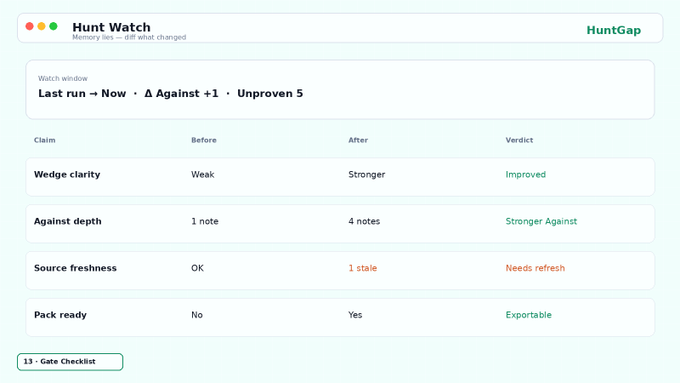Select the Wedge clarity claim row

[x=340, y=177]
